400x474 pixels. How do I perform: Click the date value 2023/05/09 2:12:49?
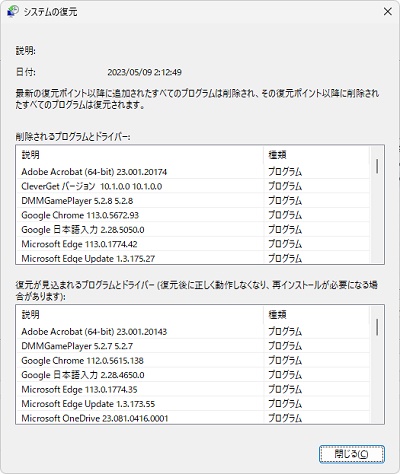pos(144,72)
